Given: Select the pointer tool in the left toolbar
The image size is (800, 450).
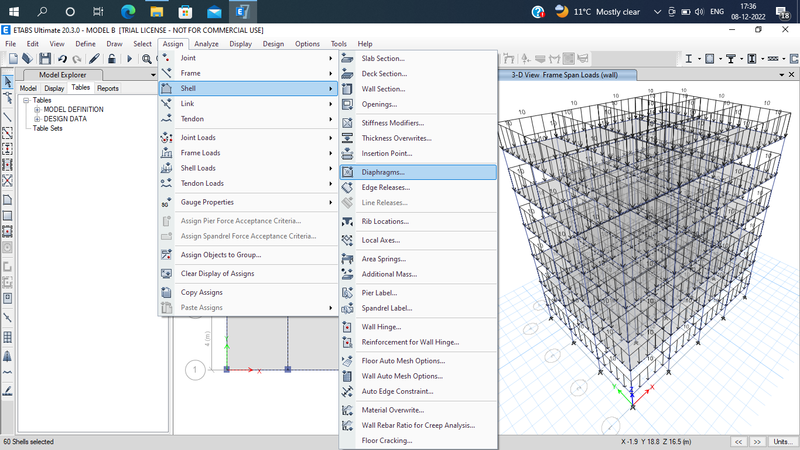Looking at the screenshot, I should 8,82.
